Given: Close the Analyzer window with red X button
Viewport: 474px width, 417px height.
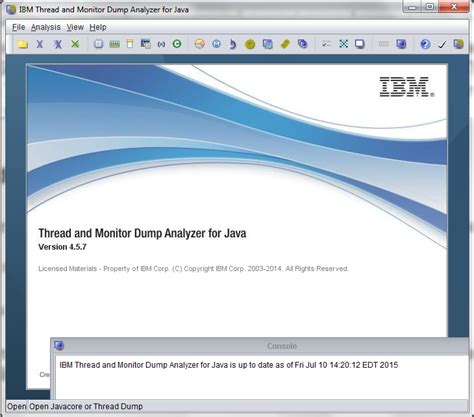Looking at the screenshot, I should click(453, 7).
